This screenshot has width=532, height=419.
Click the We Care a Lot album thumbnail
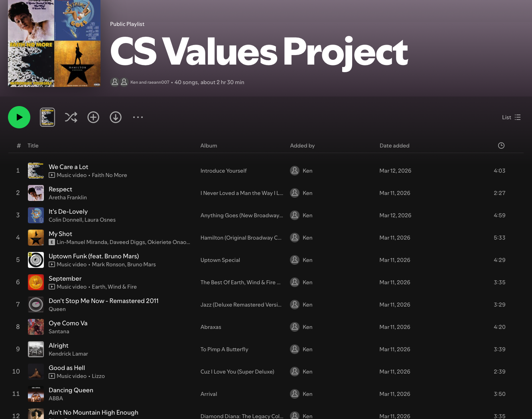click(36, 171)
